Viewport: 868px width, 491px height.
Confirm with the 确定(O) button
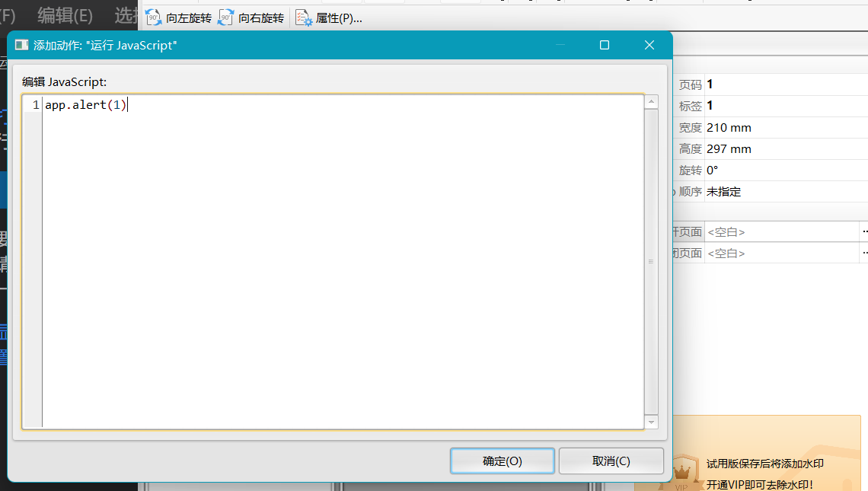point(502,461)
